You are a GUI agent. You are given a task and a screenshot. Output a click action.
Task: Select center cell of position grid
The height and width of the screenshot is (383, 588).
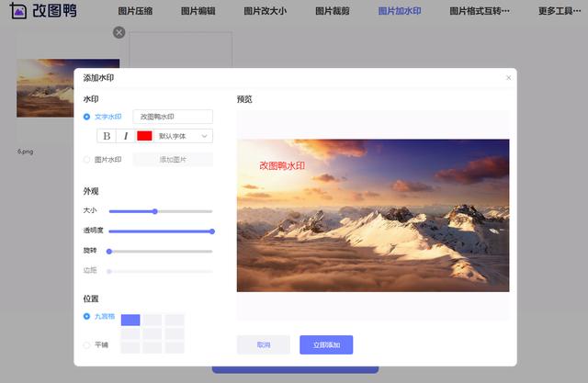pyautogui.click(x=153, y=333)
